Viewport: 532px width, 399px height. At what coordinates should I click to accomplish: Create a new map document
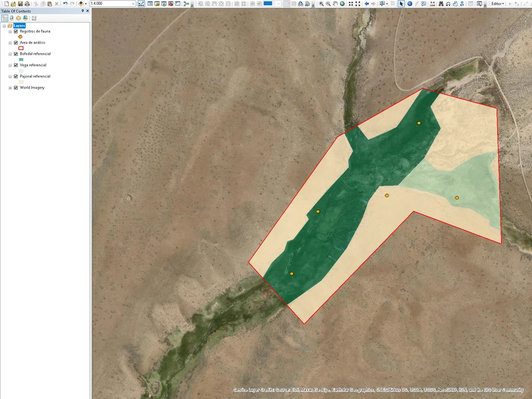click(6, 4)
